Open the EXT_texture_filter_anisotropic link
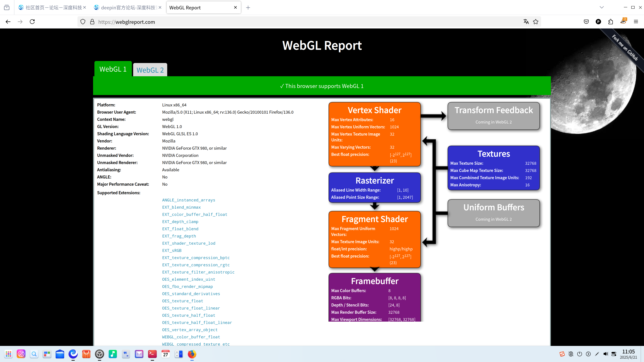 [x=198, y=272]
